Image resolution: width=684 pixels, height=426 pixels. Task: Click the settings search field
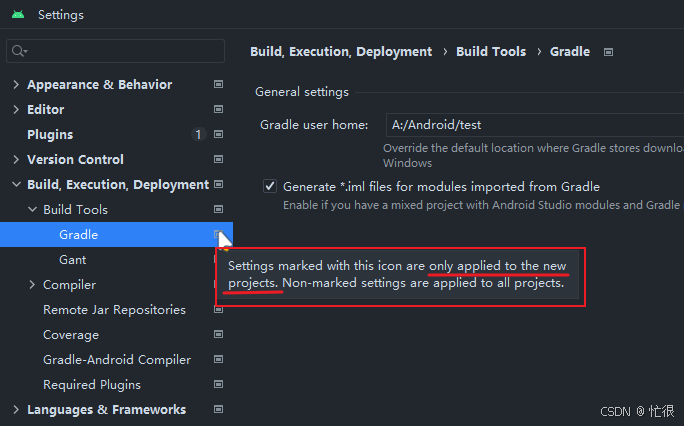[116, 51]
